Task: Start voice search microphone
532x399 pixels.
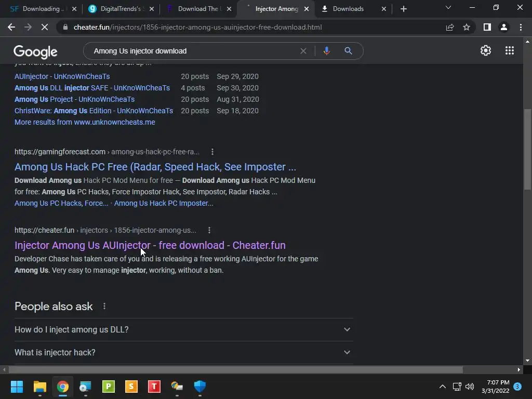Action: click(x=326, y=51)
